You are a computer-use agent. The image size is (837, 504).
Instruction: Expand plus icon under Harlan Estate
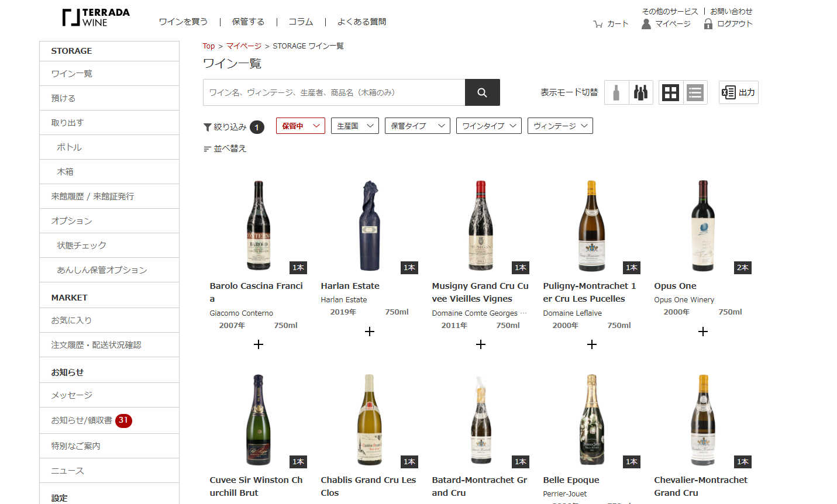click(370, 332)
